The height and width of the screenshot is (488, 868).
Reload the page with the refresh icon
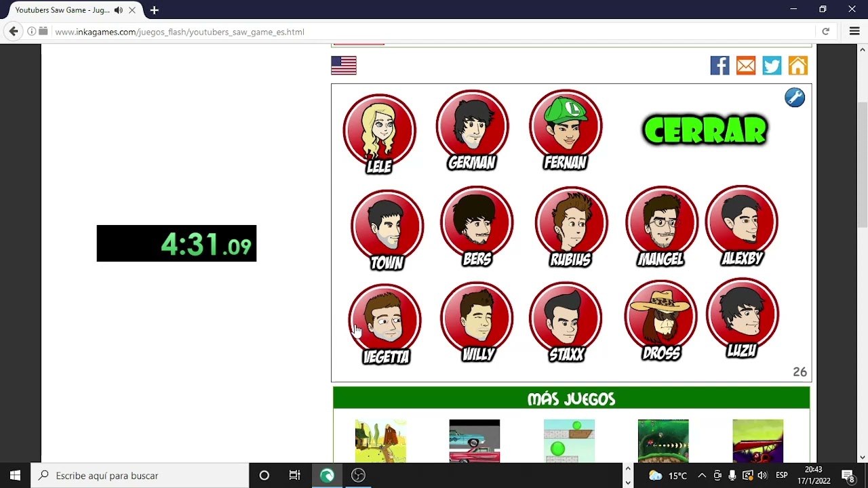pyautogui.click(x=825, y=31)
